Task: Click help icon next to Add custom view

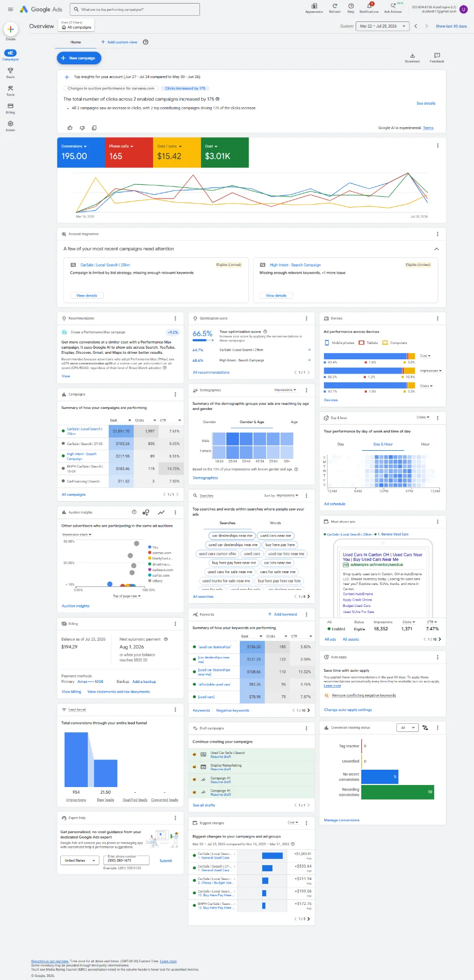Action: (145, 42)
